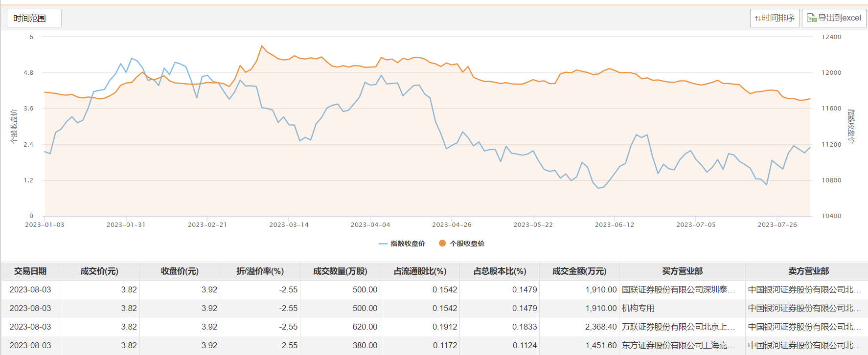Click the sort arrows icon beside 时间排序
Image resolution: width=868 pixels, height=355 pixels.
pyautogui.click(x=757, y=19)
